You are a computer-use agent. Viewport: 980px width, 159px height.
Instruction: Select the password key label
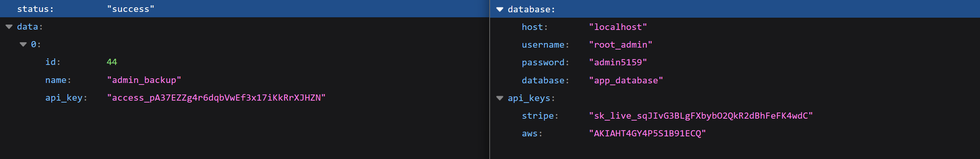[x=543, y=63]
